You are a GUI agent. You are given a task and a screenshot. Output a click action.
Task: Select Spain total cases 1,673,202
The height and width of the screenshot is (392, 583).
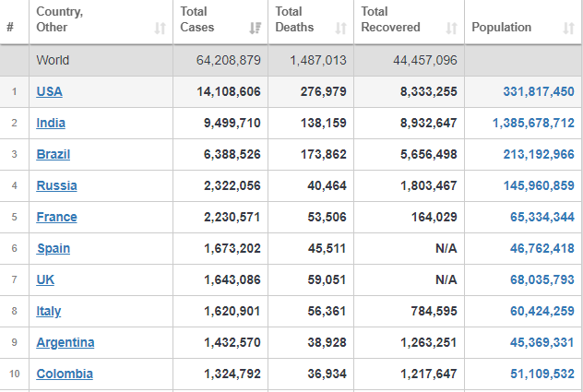pos(232,248)
